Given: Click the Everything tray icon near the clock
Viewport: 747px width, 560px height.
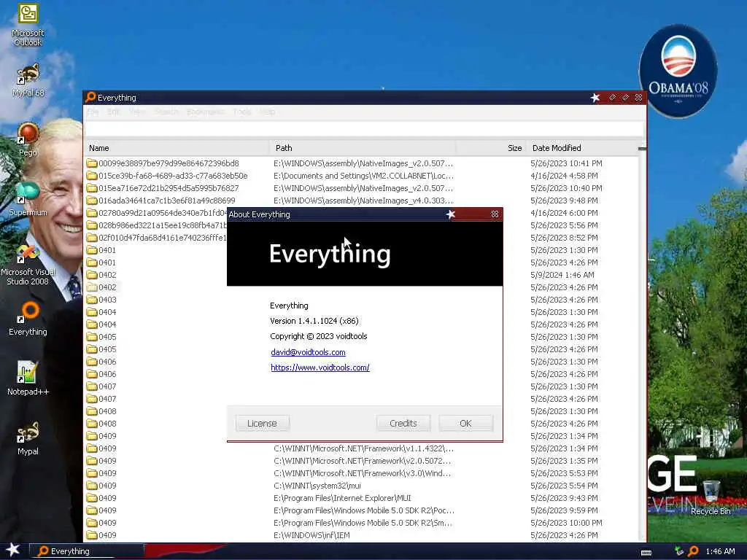Looking at the screenshot, I should (693, 551).
